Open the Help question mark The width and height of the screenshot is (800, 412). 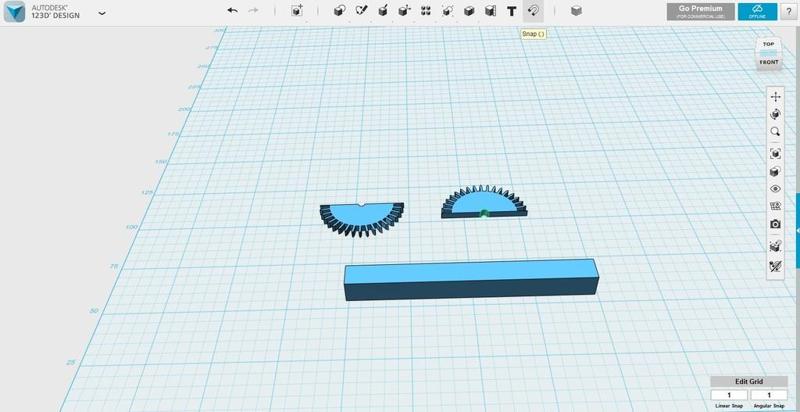click(789, 12)
